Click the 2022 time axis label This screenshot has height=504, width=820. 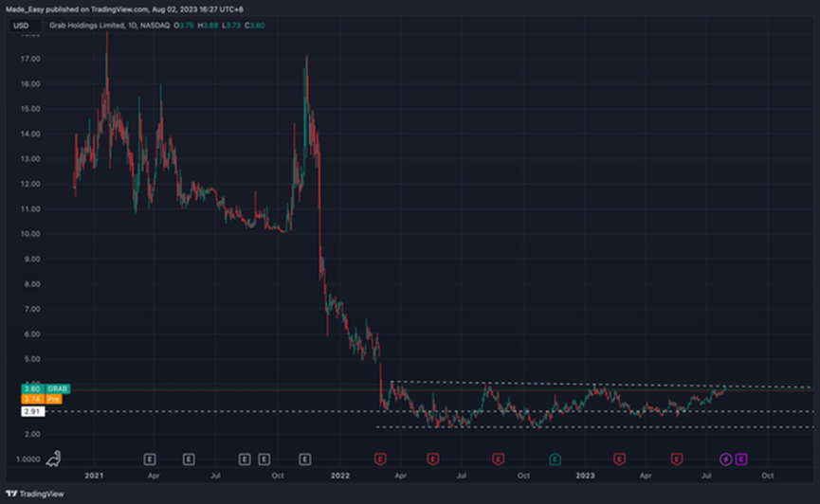point(340,476)
